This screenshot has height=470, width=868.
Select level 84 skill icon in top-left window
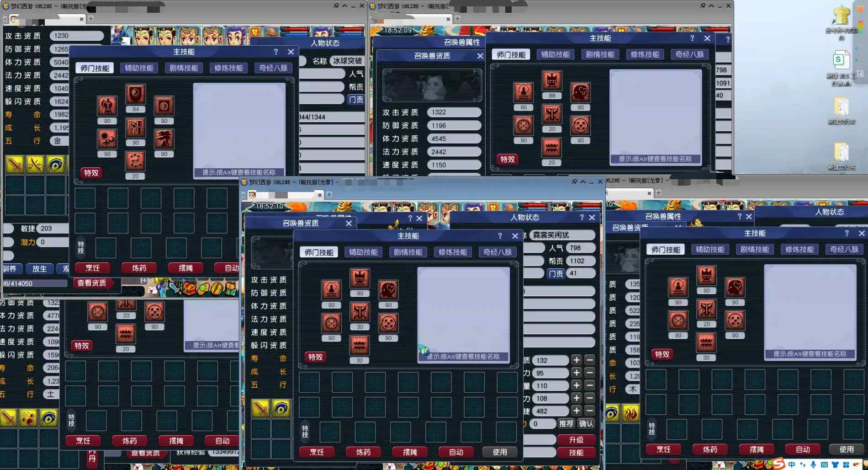point(136,95)
